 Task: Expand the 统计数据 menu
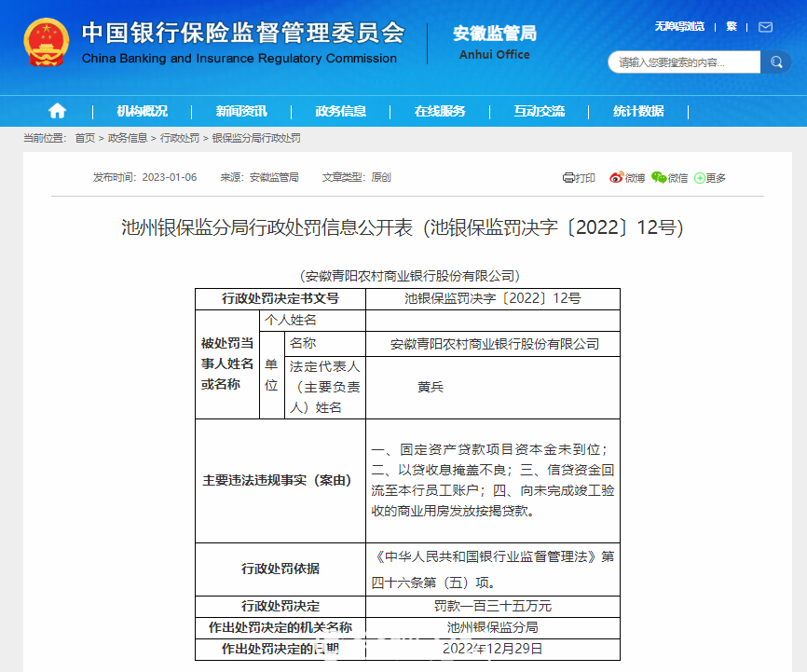(638, 111)
